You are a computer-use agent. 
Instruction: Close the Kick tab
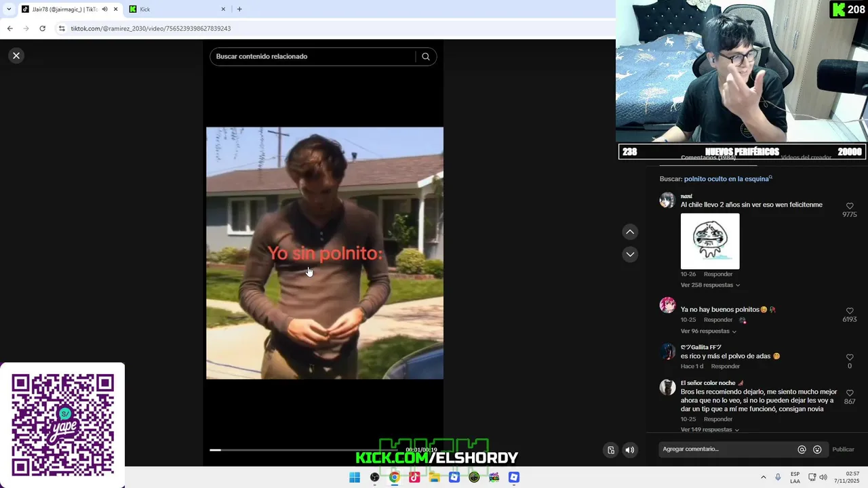coord(223,9)
